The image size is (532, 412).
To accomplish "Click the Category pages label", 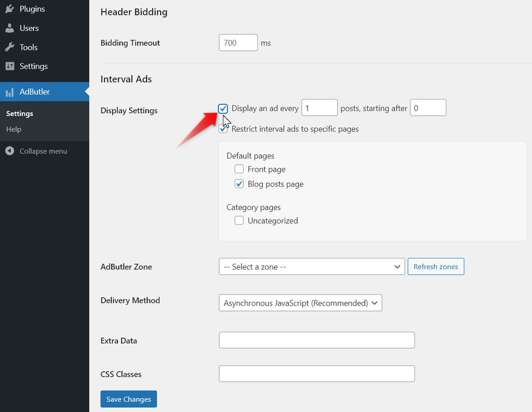I will (x=253, y=207).
